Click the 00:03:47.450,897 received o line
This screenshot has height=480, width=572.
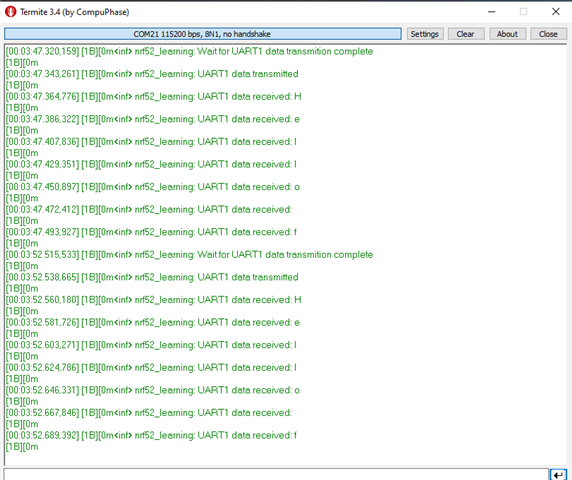tap(152, 187)
